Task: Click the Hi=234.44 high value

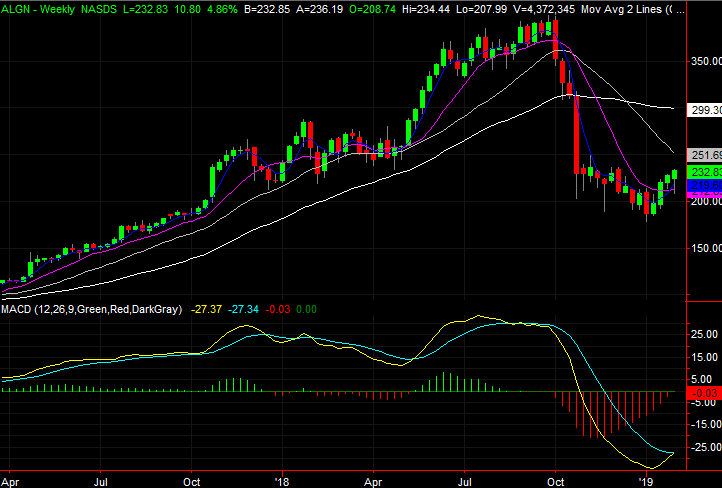Action: coord(425,9)
